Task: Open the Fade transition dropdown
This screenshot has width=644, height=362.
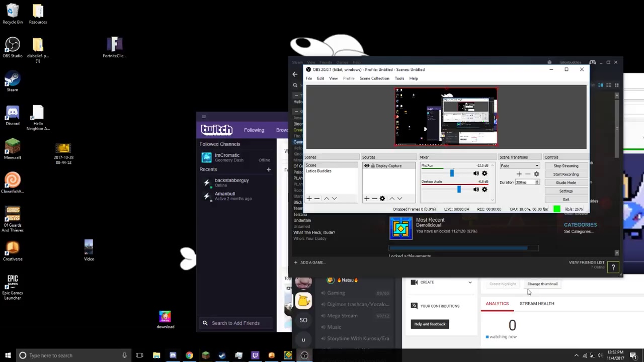Action: 519,166
